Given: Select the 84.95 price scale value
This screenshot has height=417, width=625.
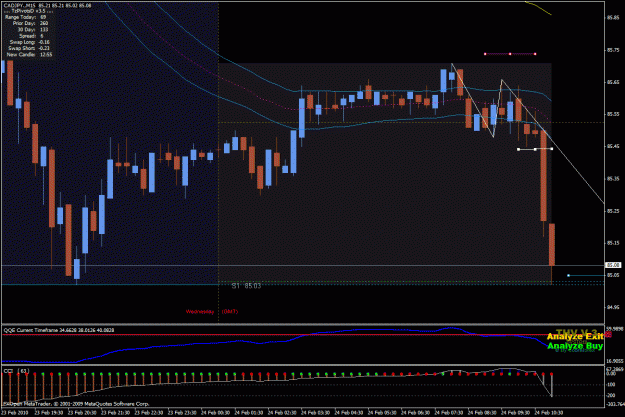Looking at the screenshot, I should (613, 307).
